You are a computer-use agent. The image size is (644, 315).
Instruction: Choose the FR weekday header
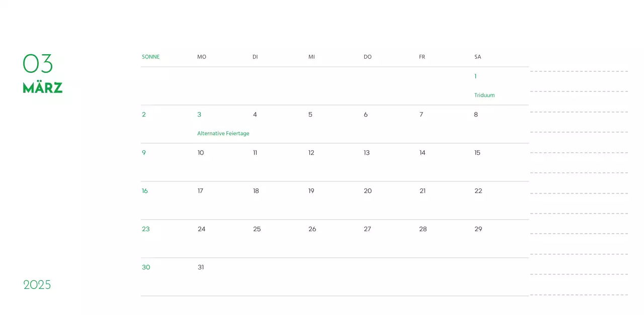coord(422,57)
